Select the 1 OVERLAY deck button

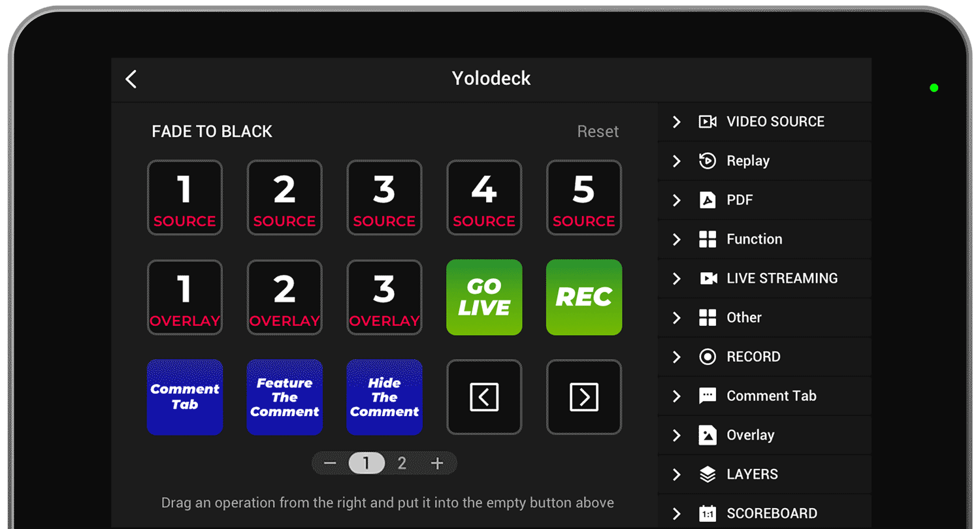[185, 297]
